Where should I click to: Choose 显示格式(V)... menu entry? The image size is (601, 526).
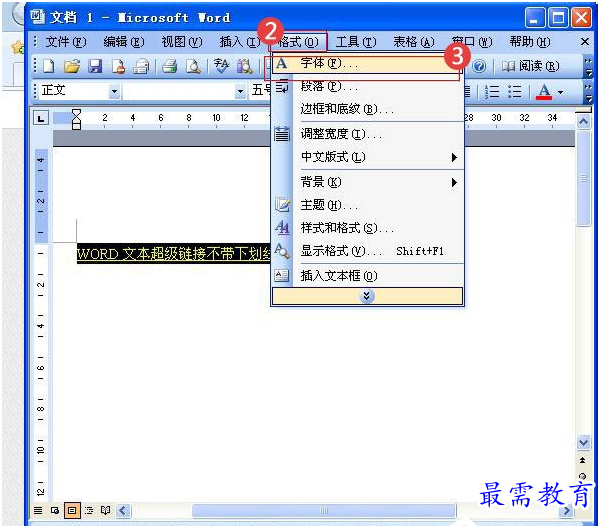tap(367, 251)
